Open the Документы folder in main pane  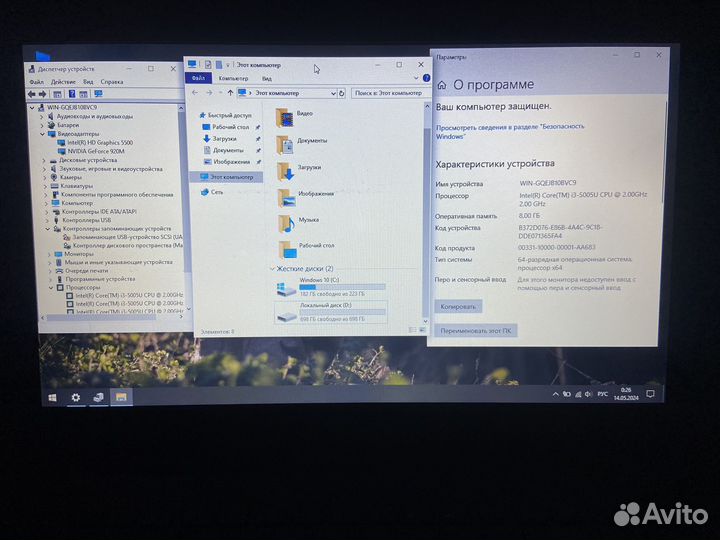pyautogui.click(x=301, y=144)
